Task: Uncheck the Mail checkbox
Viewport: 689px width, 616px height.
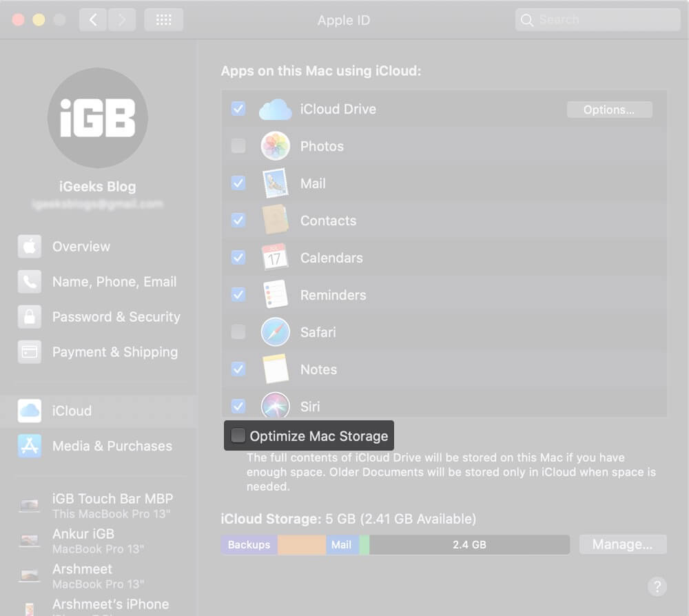Action: click(x=238, y=183)
